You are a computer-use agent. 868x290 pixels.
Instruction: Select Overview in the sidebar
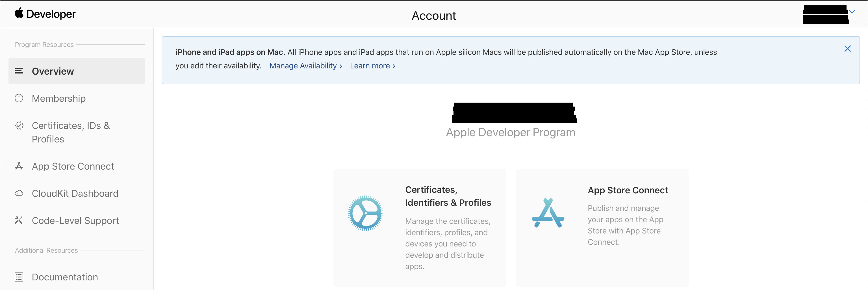(x=77, y=71)
